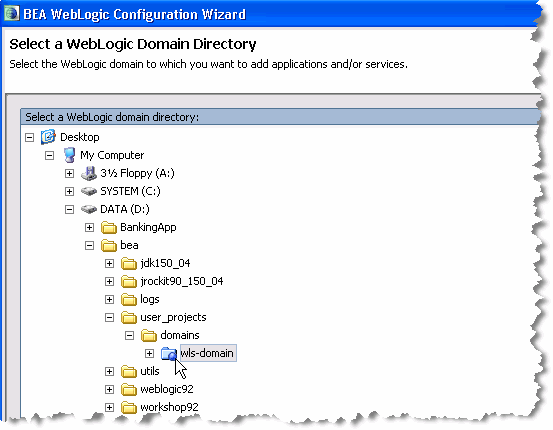Click the My Computer icon
Viewport: 553px width, 430px height.
coord(69,155)
